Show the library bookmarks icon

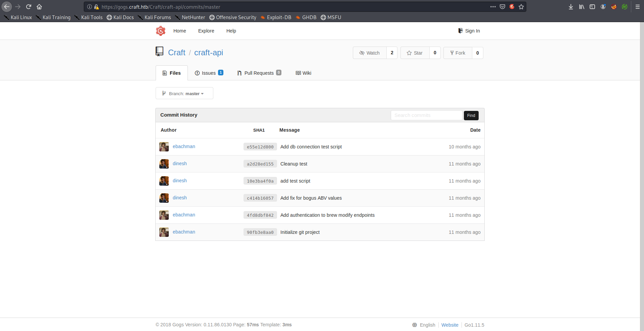pos(581,7)
